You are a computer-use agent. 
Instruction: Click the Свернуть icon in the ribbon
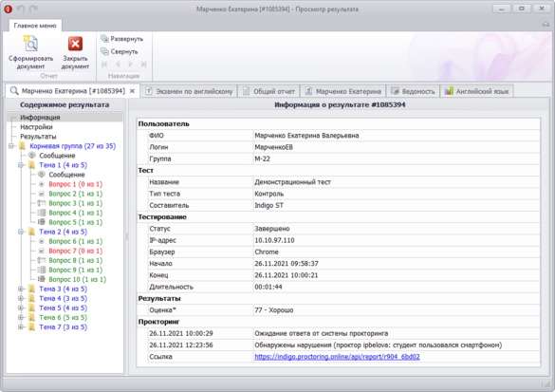coord(104,51)
